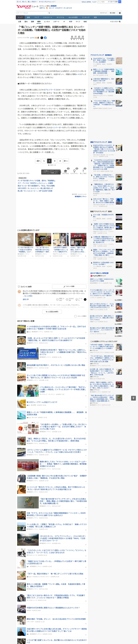
Task: Open related article 実は"スシロー系"の居酒屋ずし
Action: pyautogui.click(x=36, y=186)
